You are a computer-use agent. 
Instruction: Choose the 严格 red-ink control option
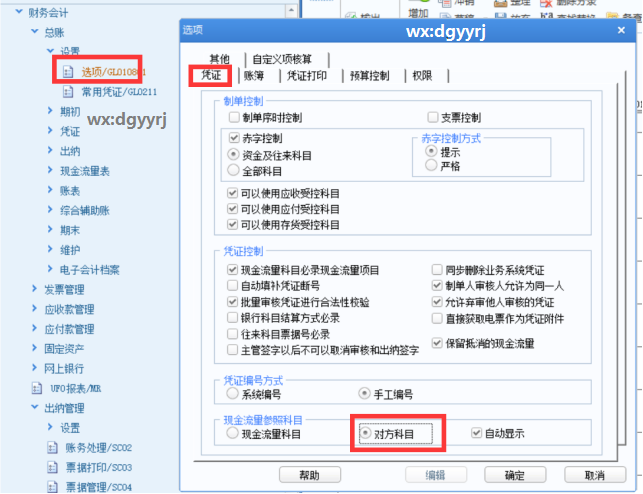[x=431, y=165]
